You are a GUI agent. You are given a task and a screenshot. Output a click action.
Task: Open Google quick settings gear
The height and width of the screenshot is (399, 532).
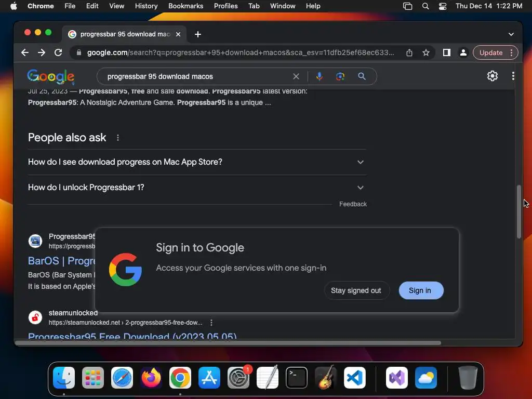coord(493,76)
